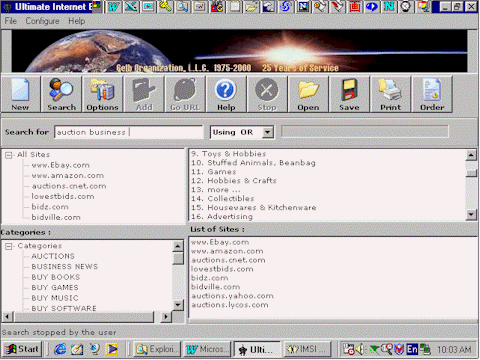Open the Help menu

point(77,21)
